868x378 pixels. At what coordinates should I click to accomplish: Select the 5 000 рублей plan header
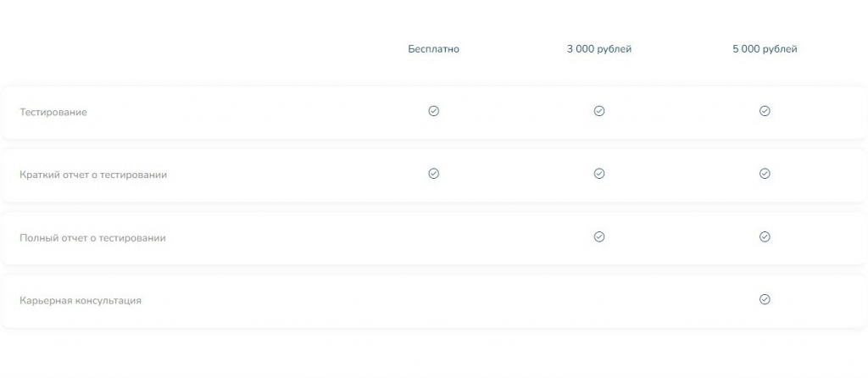pos(765,49)
